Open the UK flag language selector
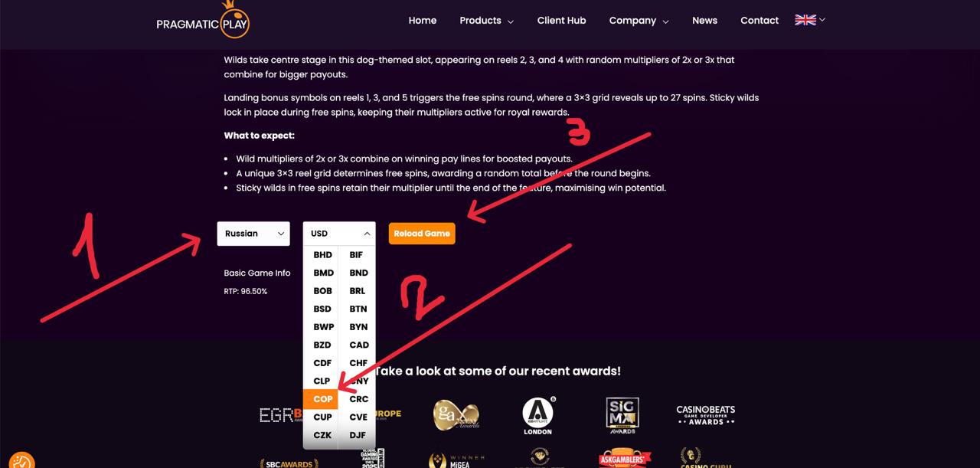This screenshot has width=980, height=468. pos(810,20)
